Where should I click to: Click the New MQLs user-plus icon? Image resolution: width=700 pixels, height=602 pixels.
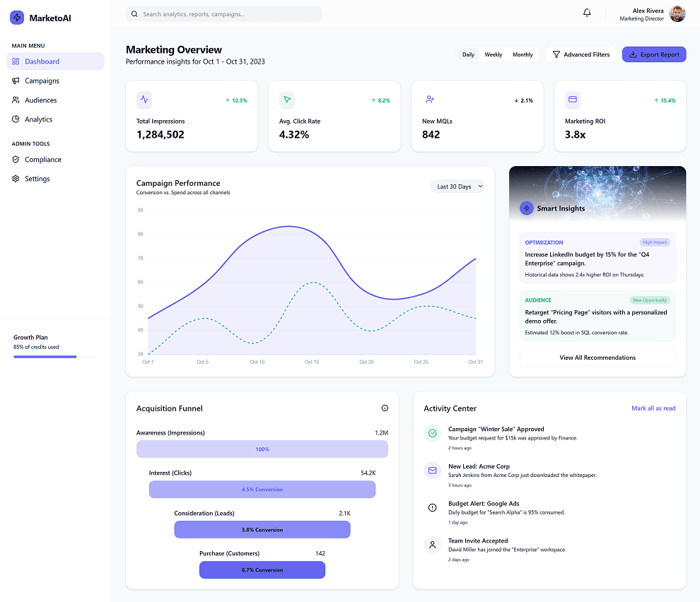(x=430, y=100)
